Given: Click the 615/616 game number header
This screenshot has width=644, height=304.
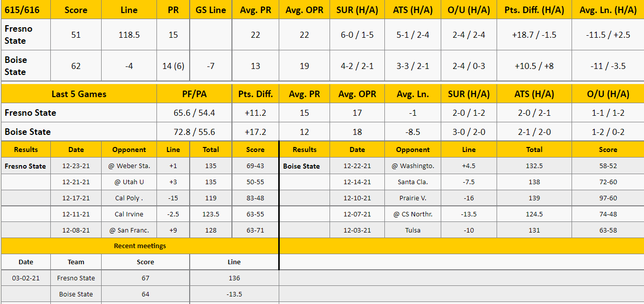Looking at the screenshot, I should click(x=22, y=10).
